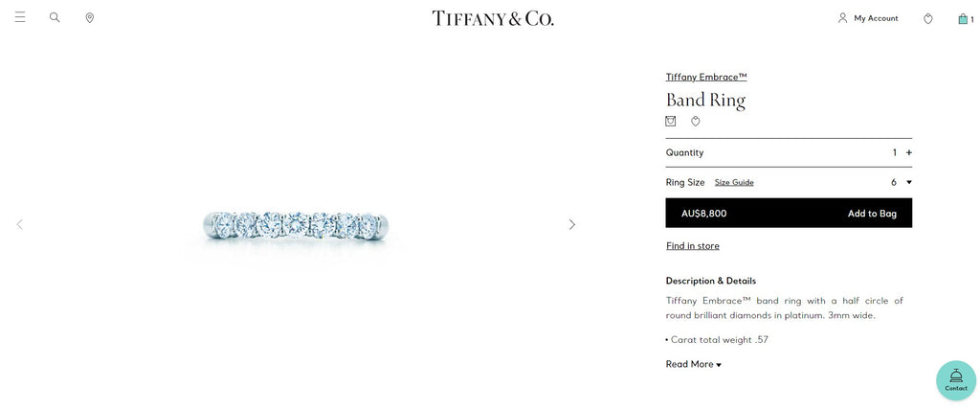Open the hamburger navigation menu
980x410 pixels.
[x=20, y=17]
